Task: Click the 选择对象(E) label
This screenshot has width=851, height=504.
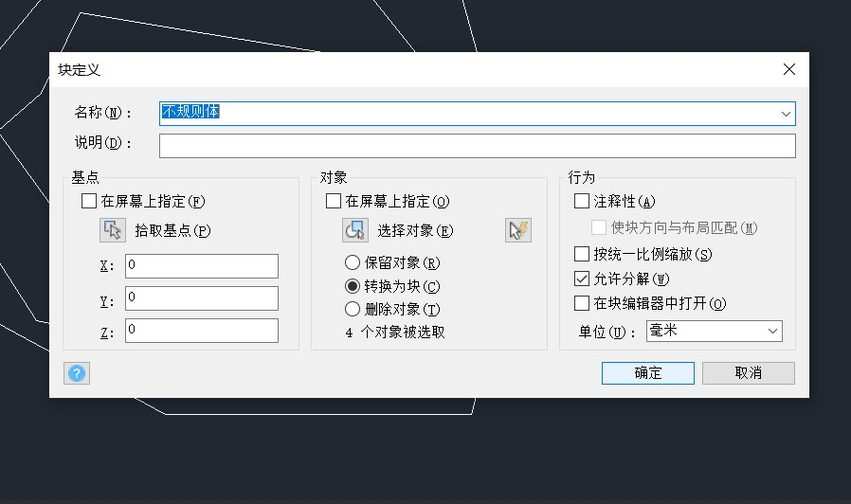Action: pos(415,230)
